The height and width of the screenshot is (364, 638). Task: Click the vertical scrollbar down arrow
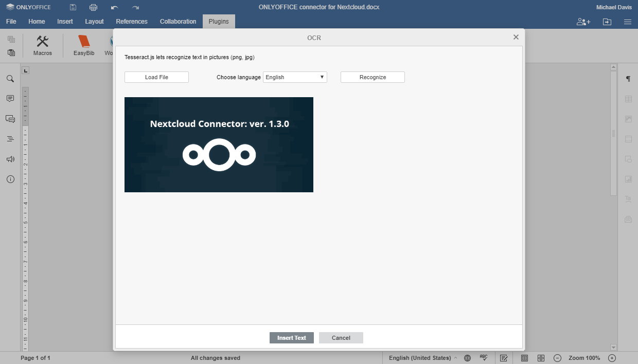613,348
